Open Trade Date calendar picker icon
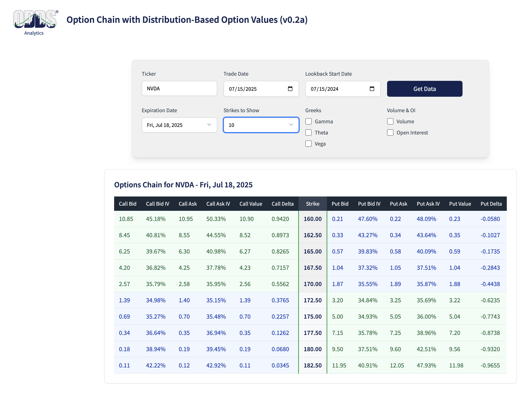This screenshot has width=532, height=402. pyautogui.click(x=290, y=89)
